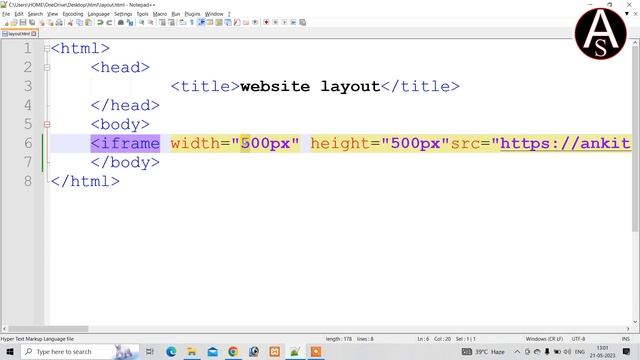The image size is (640, 360).
Task: Click the Copy toolbar icon
Action: pyautogui.click(x=79, y=22)
